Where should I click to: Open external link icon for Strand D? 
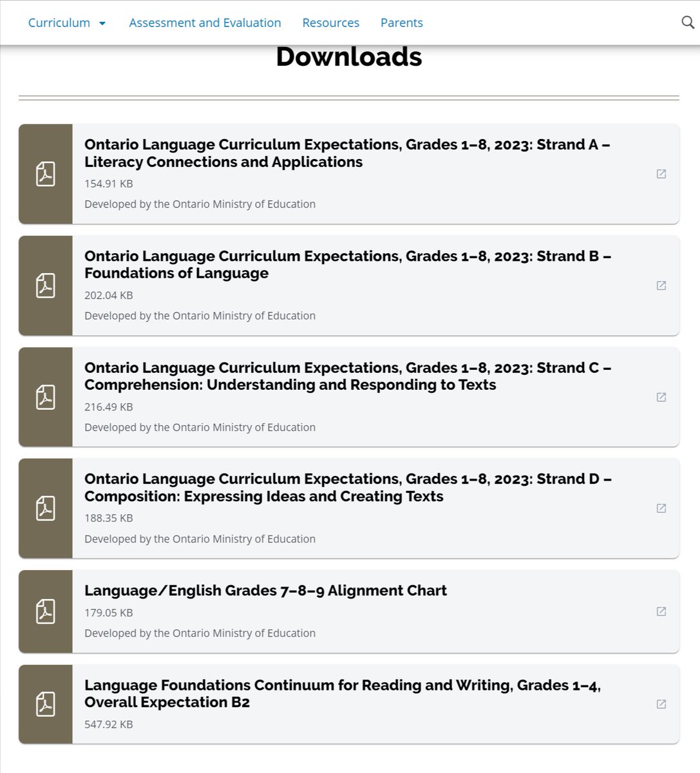(661, 508)
